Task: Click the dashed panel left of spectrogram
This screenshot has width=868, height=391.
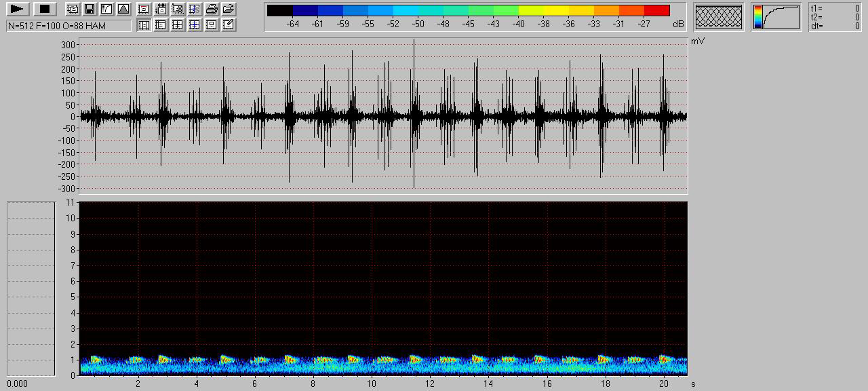Action: click(31, 288)
